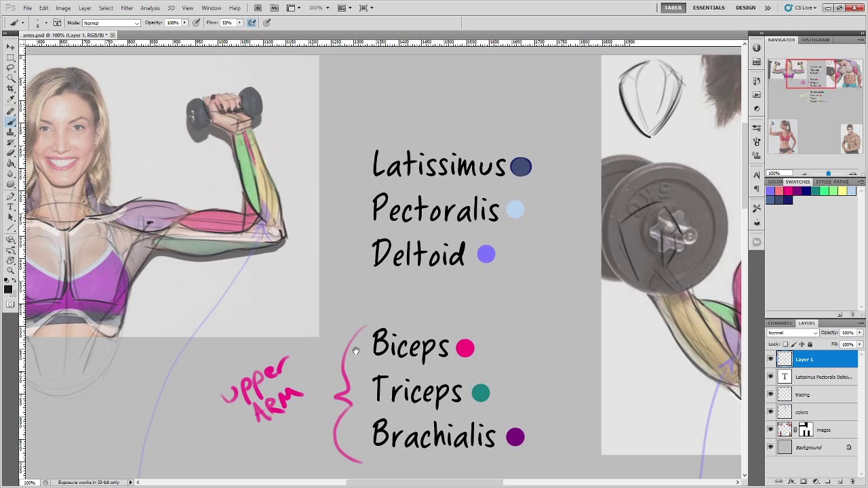Image resolution: width=868 pixels, height=488 pixels.
Task: Open the Character panel icon
Action: [x=757, y=176]
